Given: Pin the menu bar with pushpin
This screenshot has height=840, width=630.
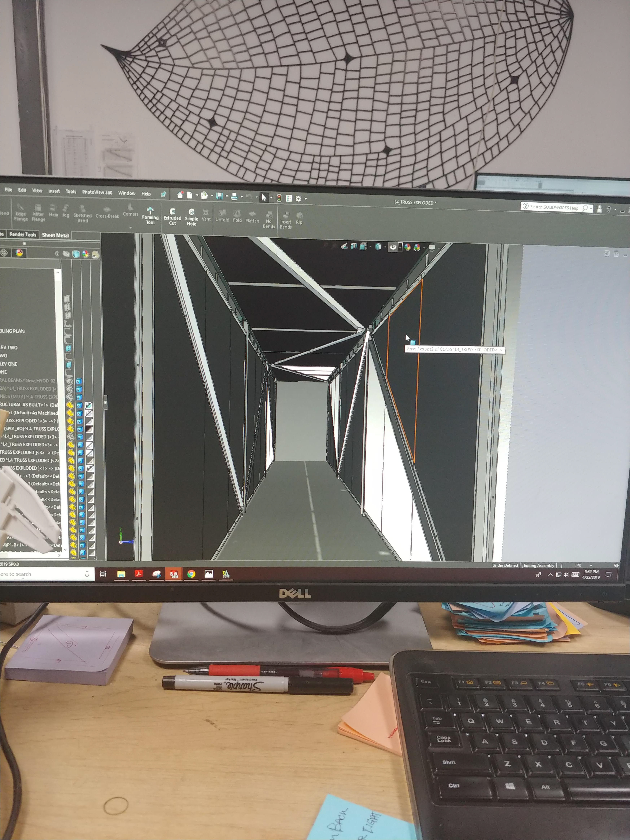Looking at the screenshot, I should point(163,194).
